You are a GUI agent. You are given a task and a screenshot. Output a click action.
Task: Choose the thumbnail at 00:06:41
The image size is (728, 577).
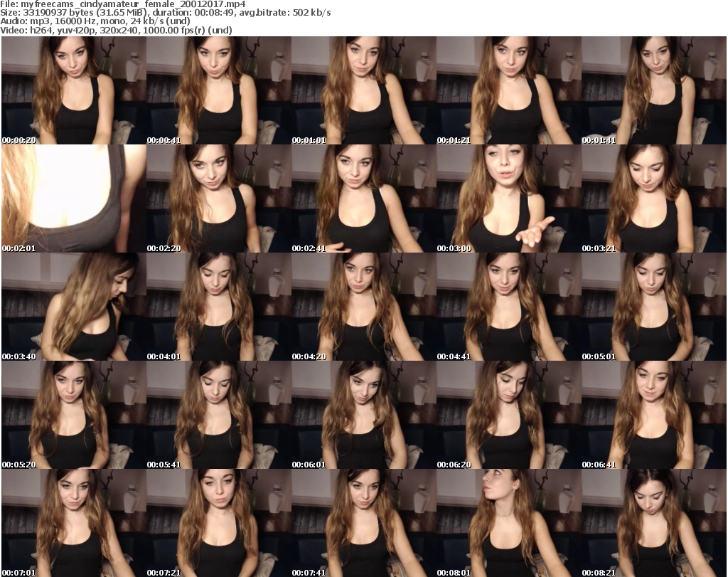654,415
